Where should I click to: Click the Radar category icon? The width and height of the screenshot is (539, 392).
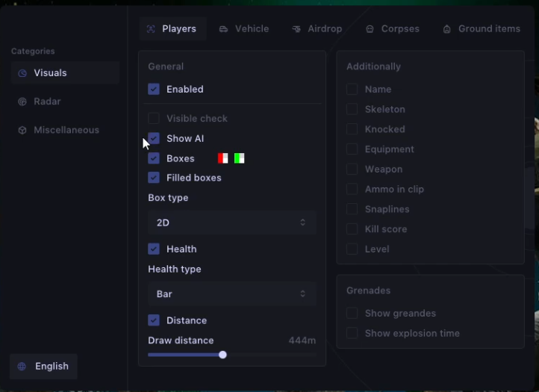pyautogui.click(x=22, y=102)
